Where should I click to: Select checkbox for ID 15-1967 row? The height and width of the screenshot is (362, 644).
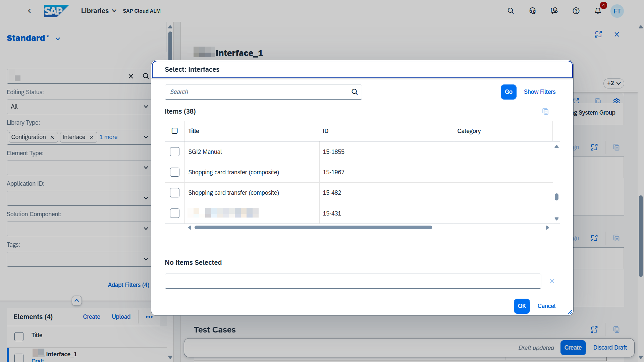pos(175,172)
